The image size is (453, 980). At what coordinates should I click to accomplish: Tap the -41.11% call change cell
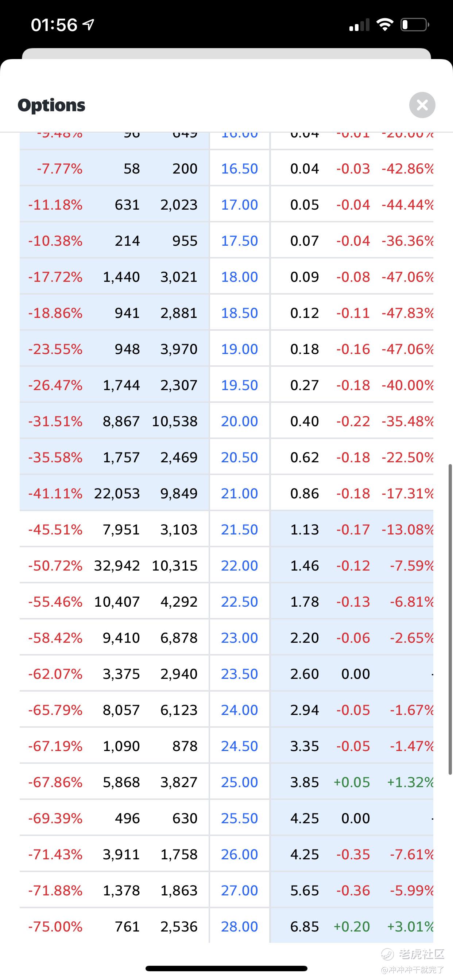coord(55,493)
